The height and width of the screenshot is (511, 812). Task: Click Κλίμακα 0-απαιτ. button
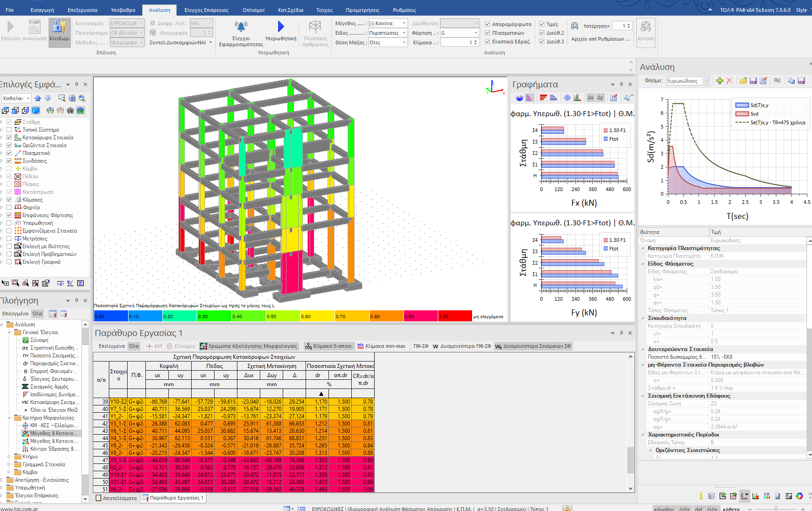[329, 346]
